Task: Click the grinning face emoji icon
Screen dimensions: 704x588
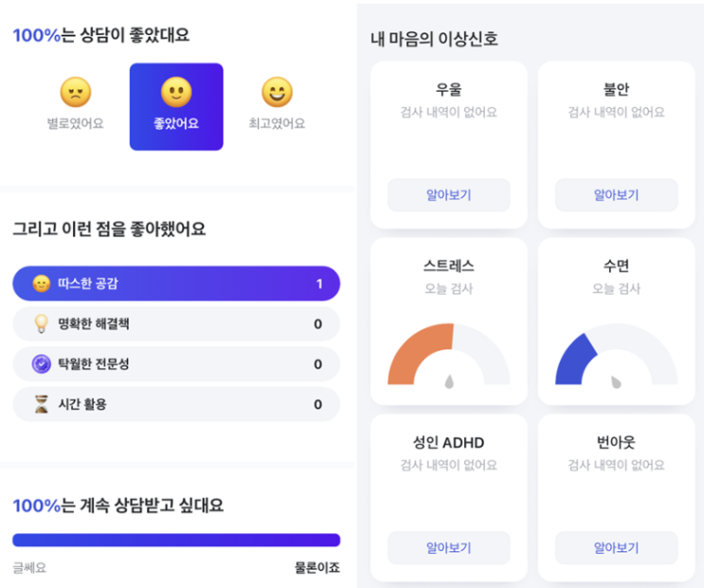Action: (x=277, y=92)
